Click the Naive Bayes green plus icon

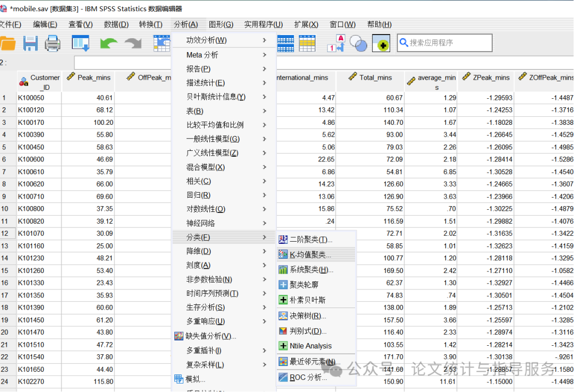tap(283, 300)
